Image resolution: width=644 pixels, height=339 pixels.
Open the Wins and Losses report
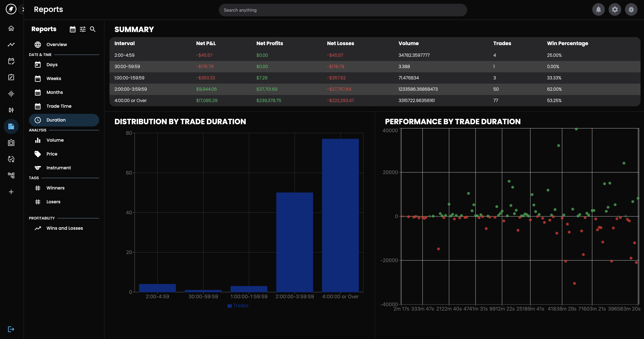click(64, 228)
